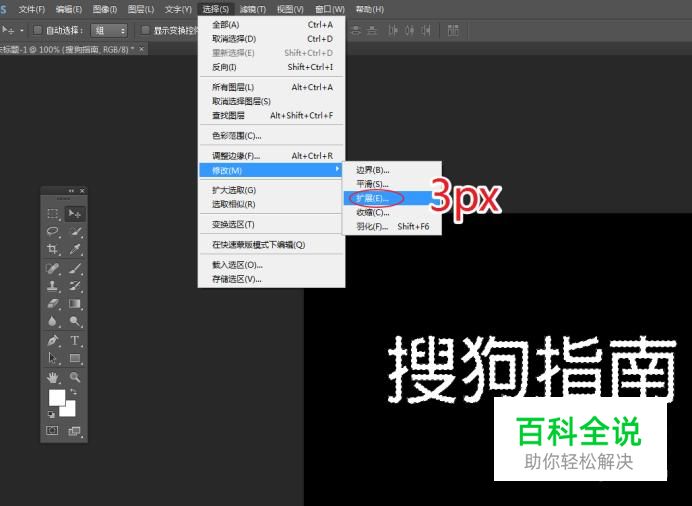Choose 色彩范围(C)... menu item
This screenshot has height=506, width=692.
point(271,136)
